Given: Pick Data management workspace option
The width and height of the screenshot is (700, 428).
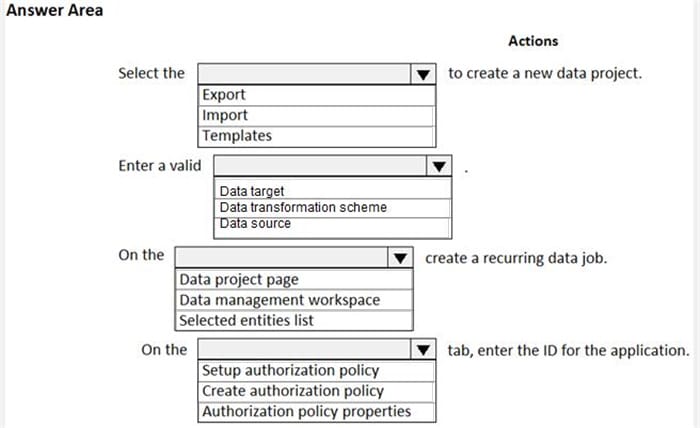Looking at the screenshot, I should 280,300.
